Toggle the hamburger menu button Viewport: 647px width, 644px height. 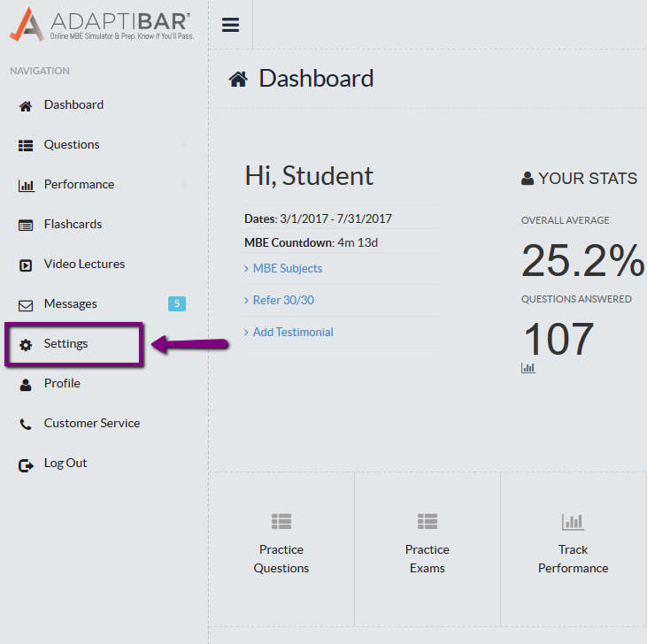click(230, 25)
